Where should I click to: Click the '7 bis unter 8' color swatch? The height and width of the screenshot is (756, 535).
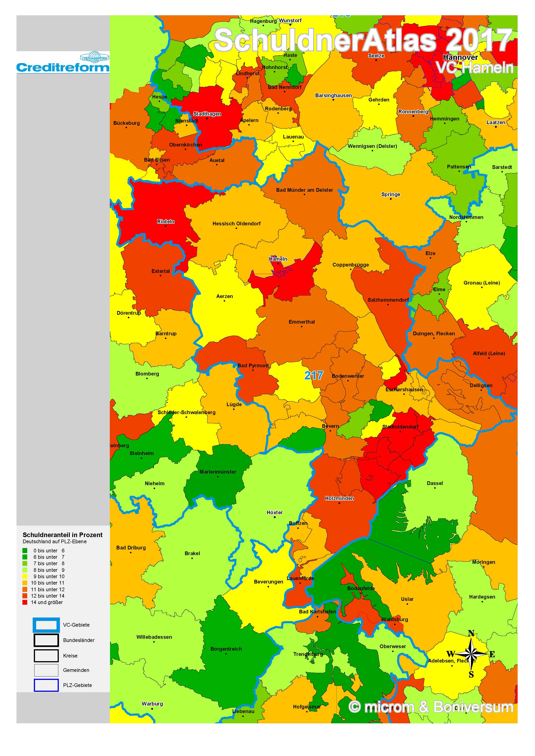tap(25, 563)
